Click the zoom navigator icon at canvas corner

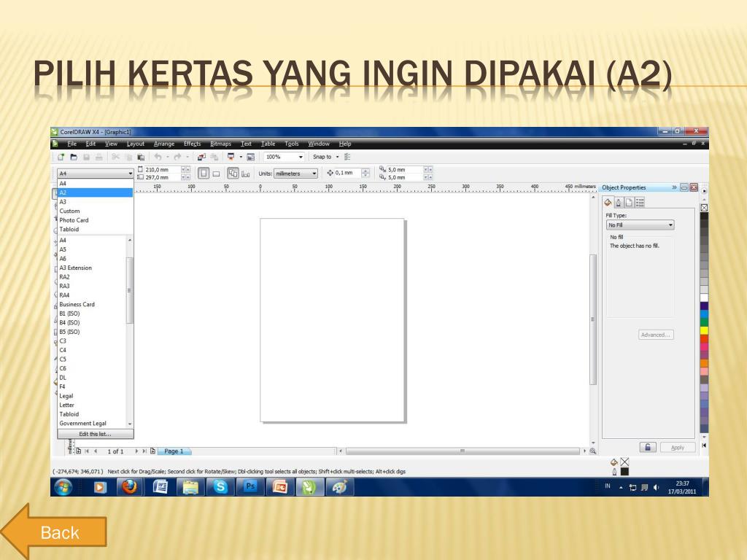[593, 451]
